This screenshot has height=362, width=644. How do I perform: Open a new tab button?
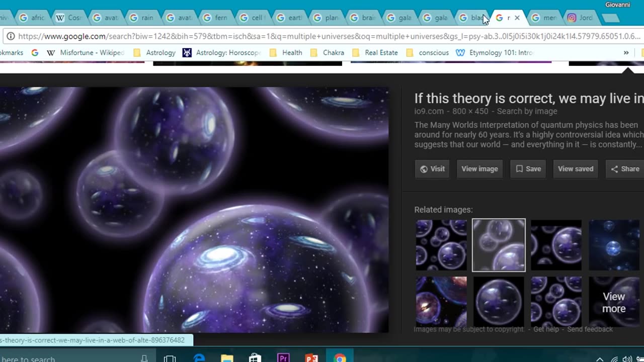[610, 18]
